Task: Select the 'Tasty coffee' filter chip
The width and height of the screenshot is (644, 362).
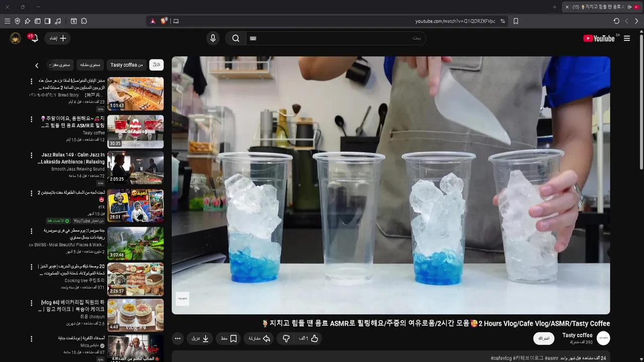Action: pyautogui.click(x=127, y=65)
